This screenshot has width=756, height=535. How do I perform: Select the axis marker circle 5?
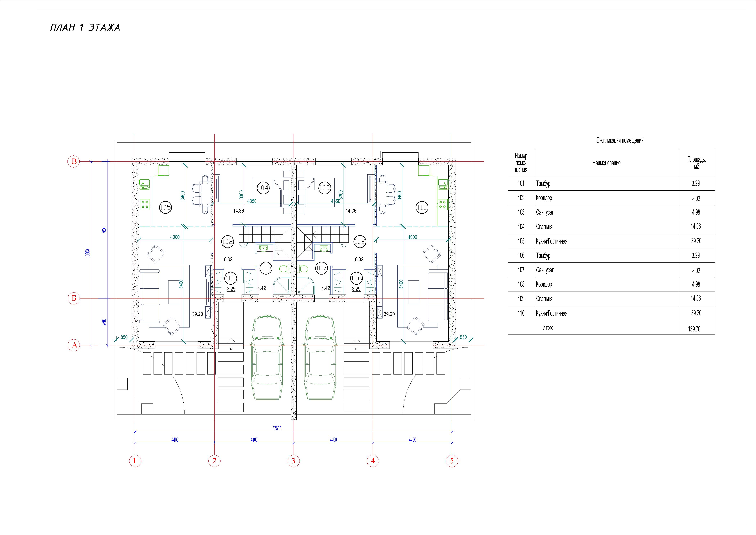pyautogui.click(x=452, y=461)
